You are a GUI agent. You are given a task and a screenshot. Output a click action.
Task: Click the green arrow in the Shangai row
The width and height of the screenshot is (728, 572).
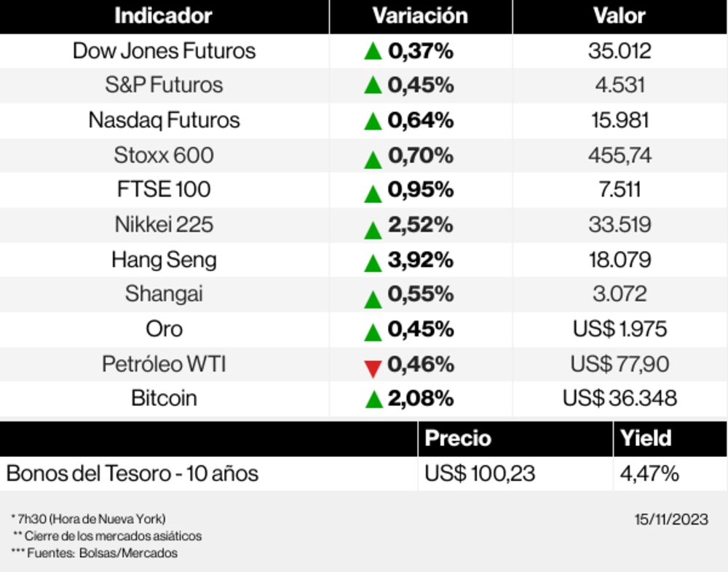[373, 298]
